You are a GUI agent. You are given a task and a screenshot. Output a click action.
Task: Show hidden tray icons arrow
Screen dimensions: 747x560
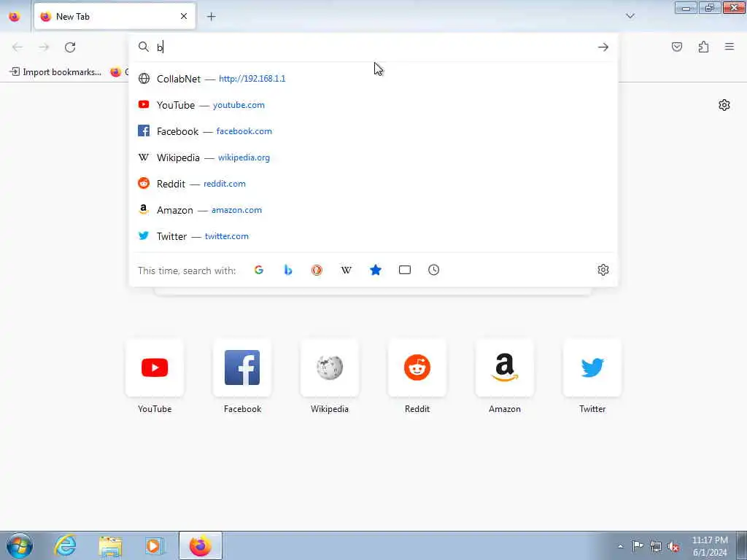coord(620,546)
